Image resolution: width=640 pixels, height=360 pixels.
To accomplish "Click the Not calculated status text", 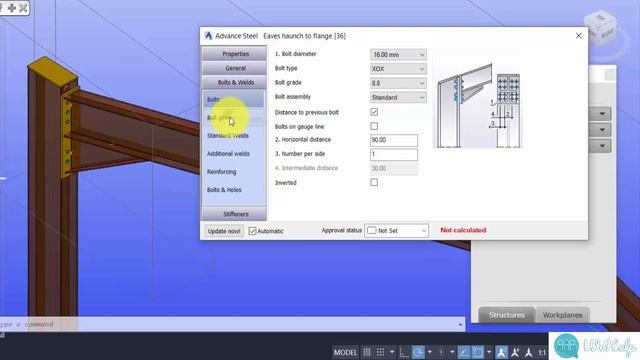I will [463, 230].
